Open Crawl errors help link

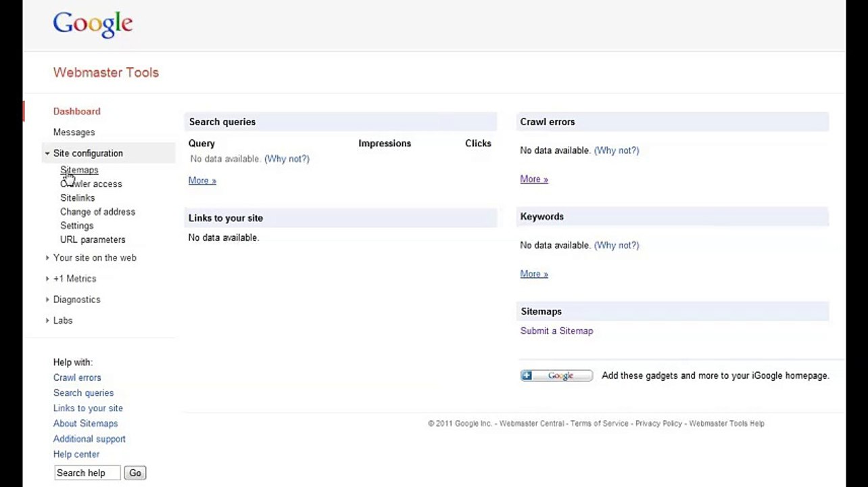point(77,377)
